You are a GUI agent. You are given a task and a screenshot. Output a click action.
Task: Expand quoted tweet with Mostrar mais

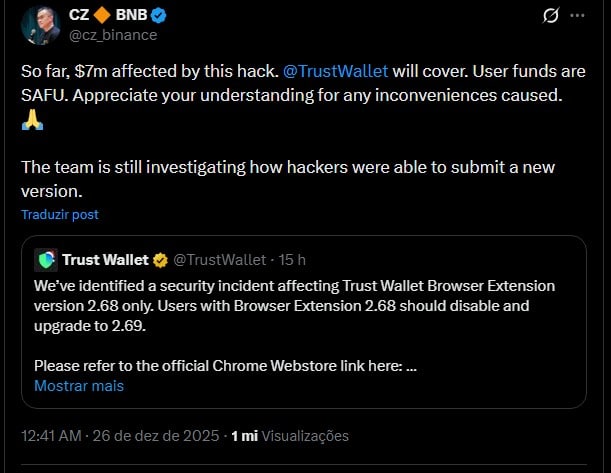click(79, 385)
